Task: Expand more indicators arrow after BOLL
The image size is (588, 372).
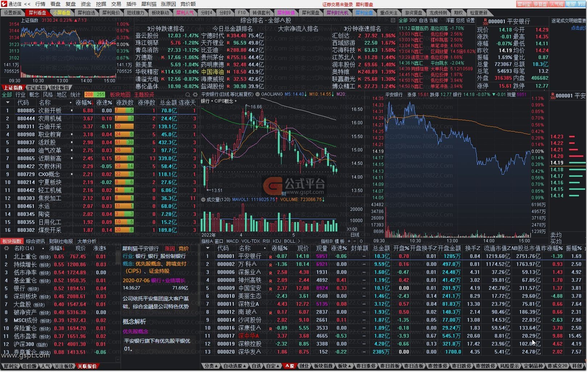Action: pos(299,241)
